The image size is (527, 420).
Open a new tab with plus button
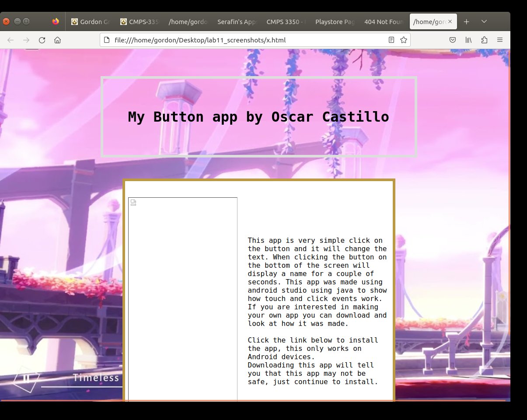pyautogui.click(x=467, y=21)
